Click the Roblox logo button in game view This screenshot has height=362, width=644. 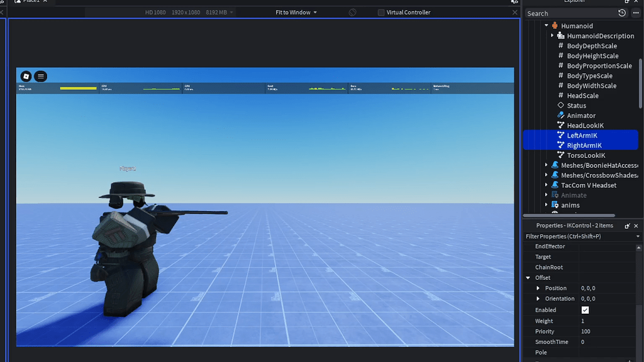click(x=26, y=76)
